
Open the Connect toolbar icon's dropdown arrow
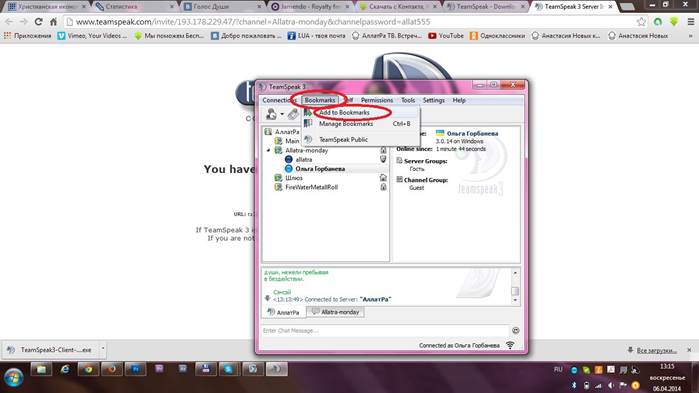[282, 115]
